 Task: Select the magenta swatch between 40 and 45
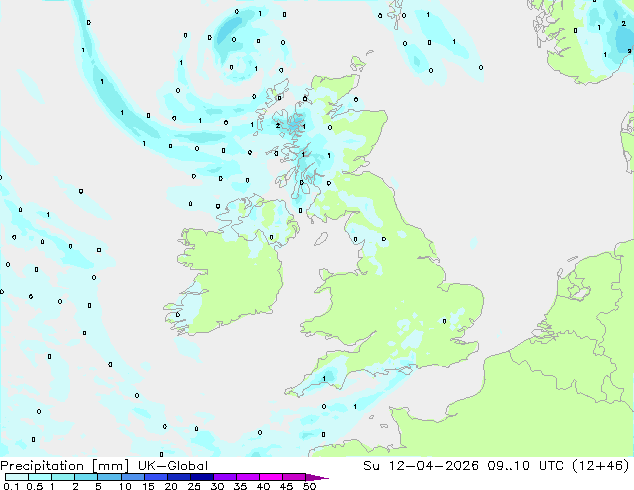271,477
